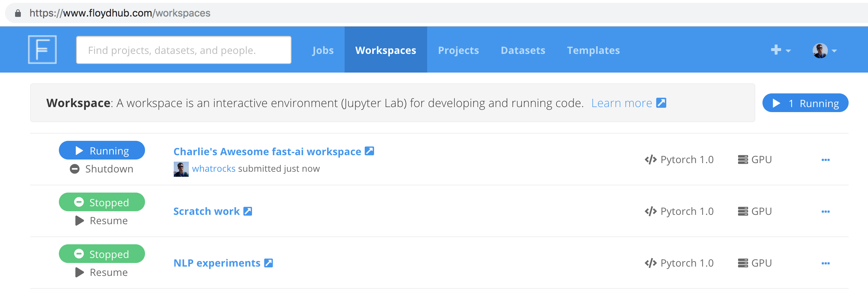Screen dimensions: 868x291
Task: Shutdown Charlie's Awesome fast-ai workspace
Action: (102, 169)
